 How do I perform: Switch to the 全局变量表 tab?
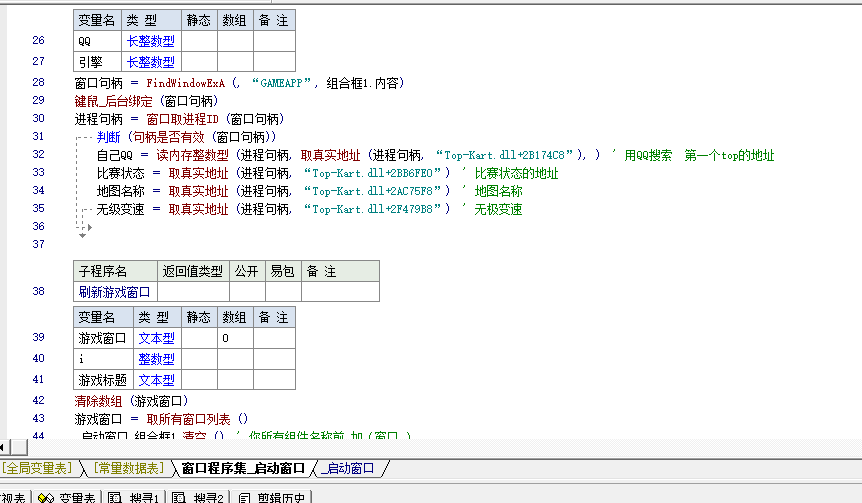pos(37,467)
